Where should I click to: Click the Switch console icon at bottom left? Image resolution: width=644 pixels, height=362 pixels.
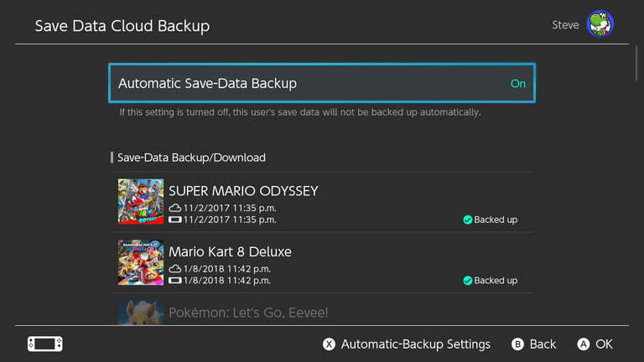pyautogui.click(x=45, y=344)
